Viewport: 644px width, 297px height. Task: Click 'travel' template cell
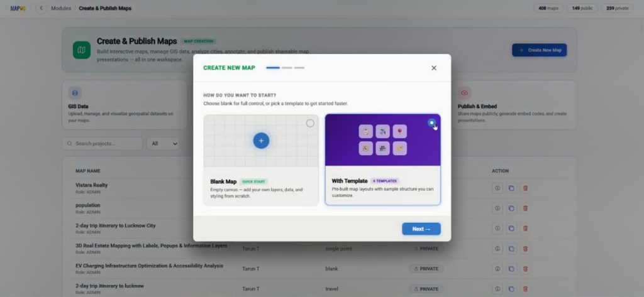point(331,289)
